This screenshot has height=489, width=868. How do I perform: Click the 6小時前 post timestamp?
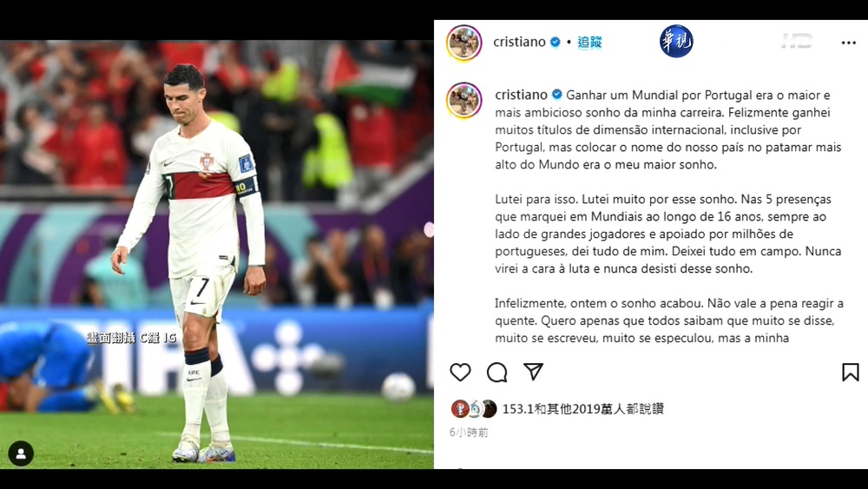point(469,433)
